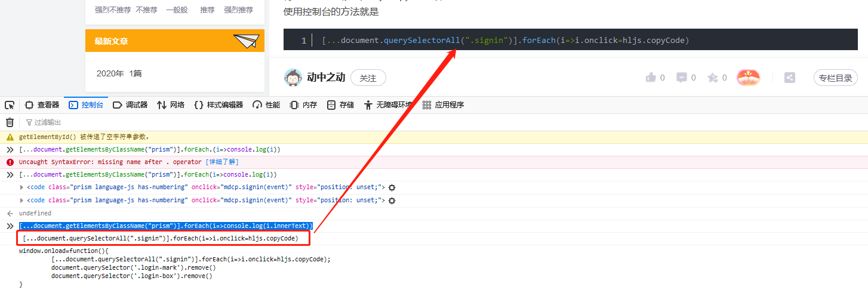Select the 强烈推荐 rating label

[238, 10]
